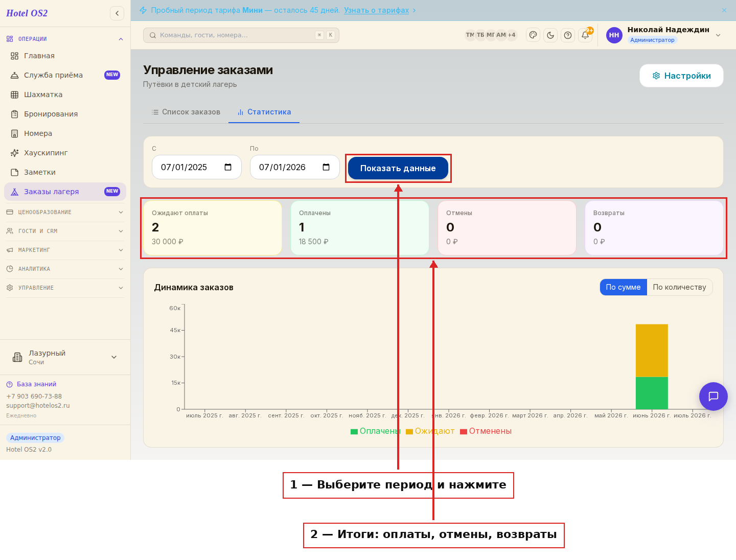Open the support chat bubble button
Image resolution: width=736 pixels, height=560 pixels.
[714, 396]
